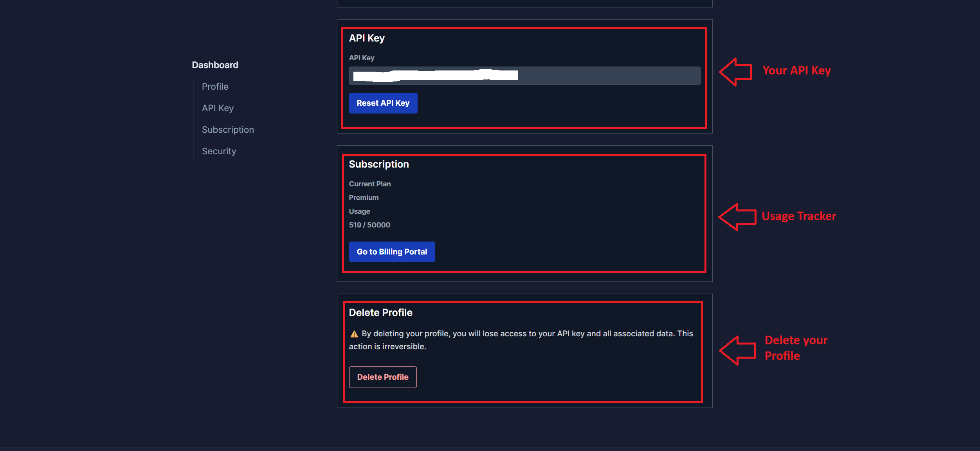The image size is (980, 451).
Task: Click the Current Plan label
Action: pyautogui.click(x=370, y=184)
